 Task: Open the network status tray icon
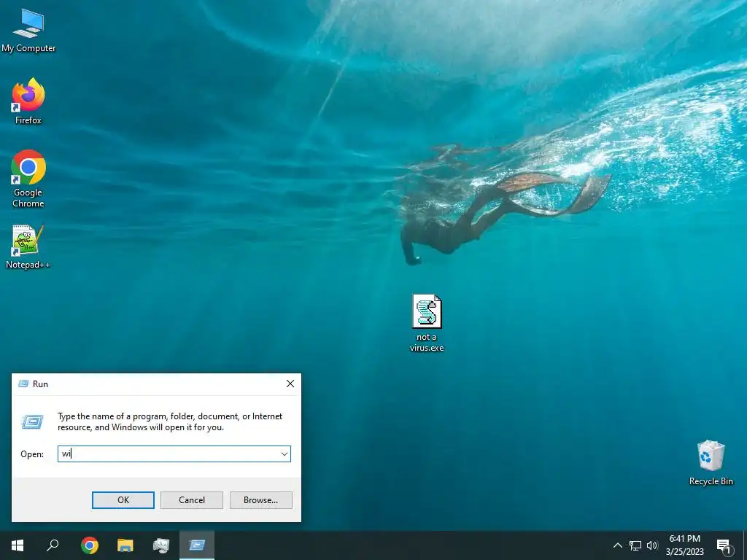(x=635, y=545)
